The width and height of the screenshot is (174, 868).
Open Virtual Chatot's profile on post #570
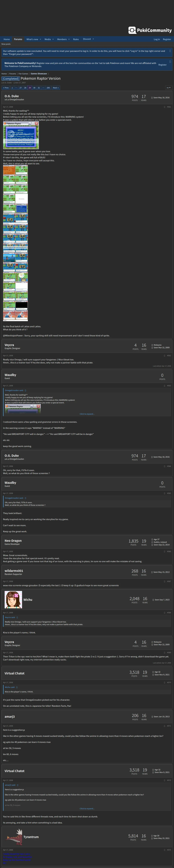coord(14,673)
